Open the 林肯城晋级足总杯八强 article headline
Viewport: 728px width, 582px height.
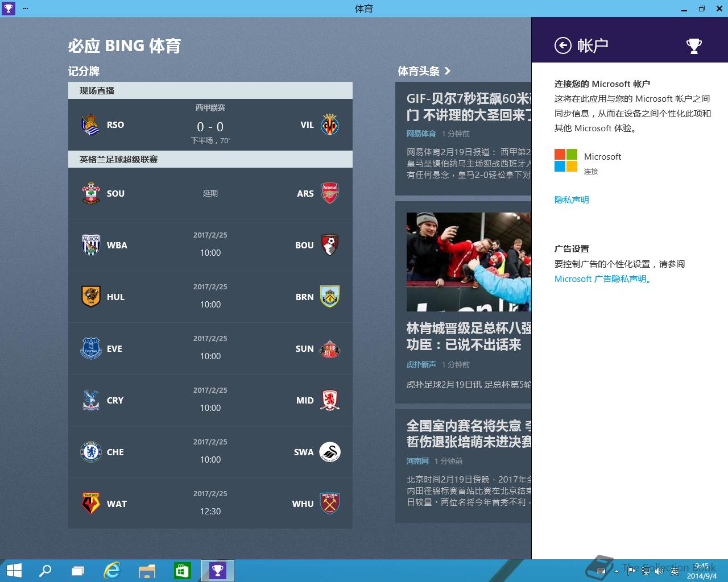(x=469, y=336)
